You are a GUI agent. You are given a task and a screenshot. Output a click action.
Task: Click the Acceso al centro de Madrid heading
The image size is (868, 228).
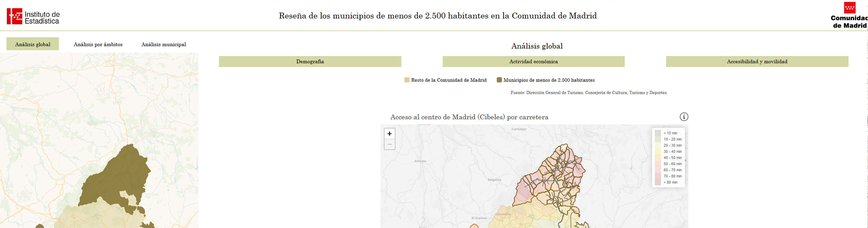point(469,117)
